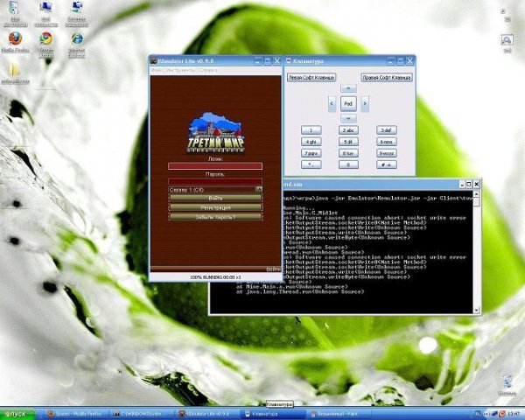Click the Регистрация button
525x420 pixels.
215,206
